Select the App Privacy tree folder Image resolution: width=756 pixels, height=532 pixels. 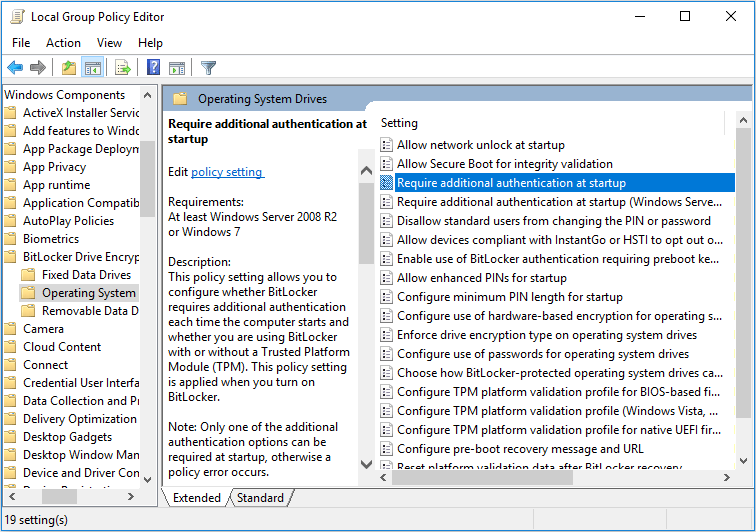click(54, 167)
